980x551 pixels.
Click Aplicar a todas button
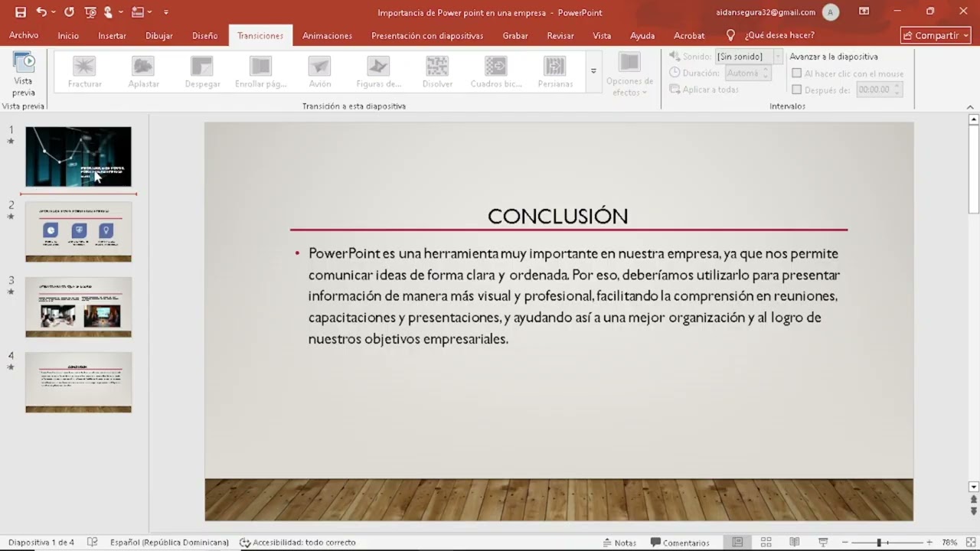tap(704, 90)
